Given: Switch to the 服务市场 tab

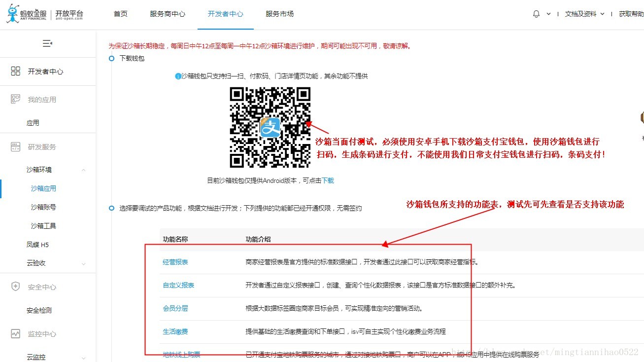Looking at the screenshot, I should coord(280,14).
